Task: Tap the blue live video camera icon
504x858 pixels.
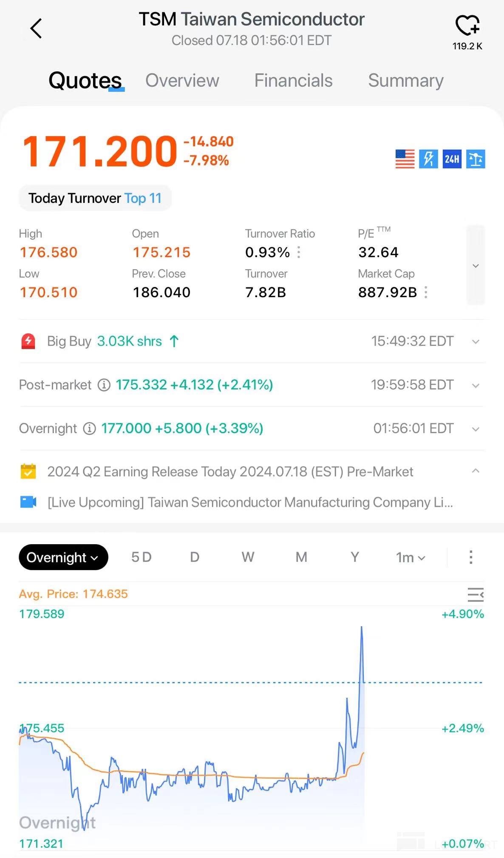Action: (28, 502)
